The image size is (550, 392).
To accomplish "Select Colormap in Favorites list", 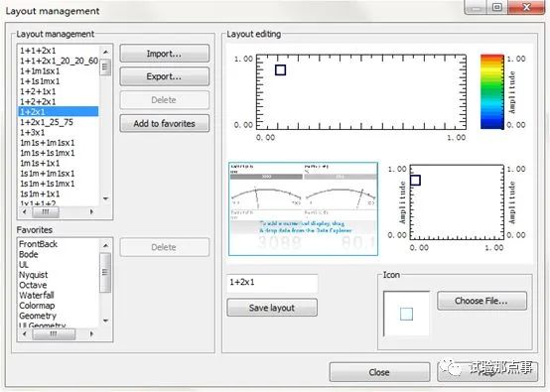I will [58, 306].
